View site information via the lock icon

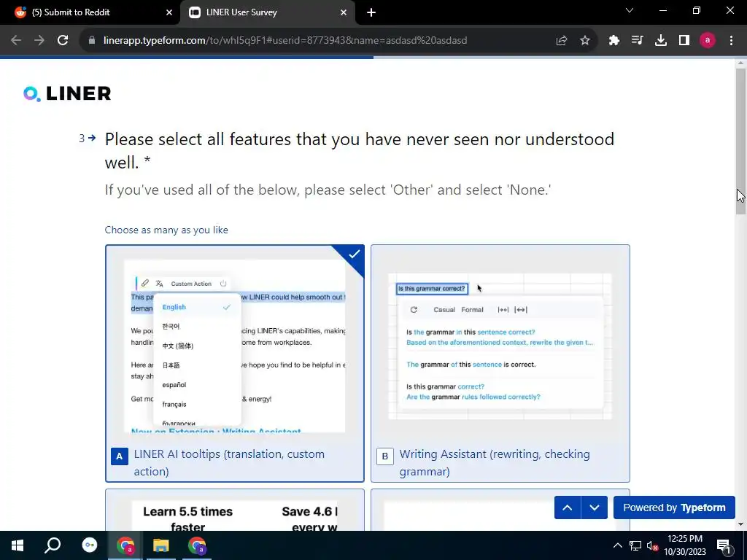click(92, 41)
